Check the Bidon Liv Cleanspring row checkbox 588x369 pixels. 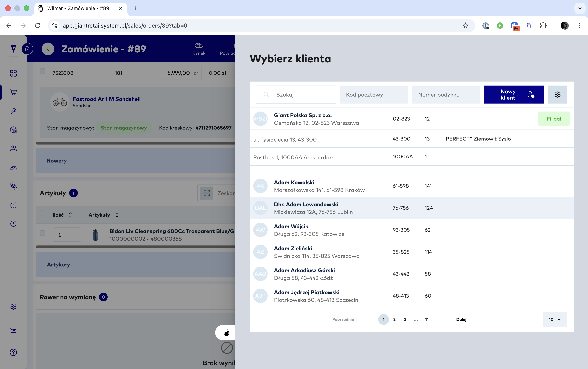(42, 233)
